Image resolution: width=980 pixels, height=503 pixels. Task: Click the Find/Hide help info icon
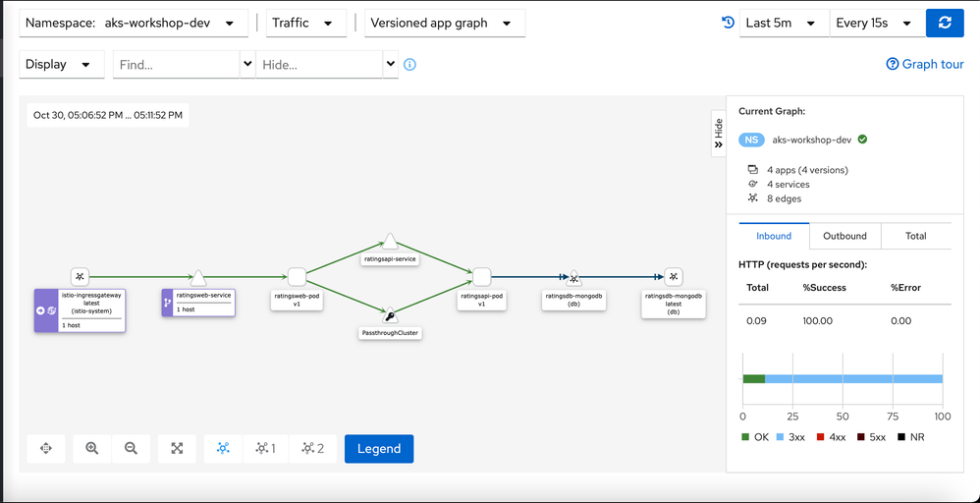click(x=410, y=65)
